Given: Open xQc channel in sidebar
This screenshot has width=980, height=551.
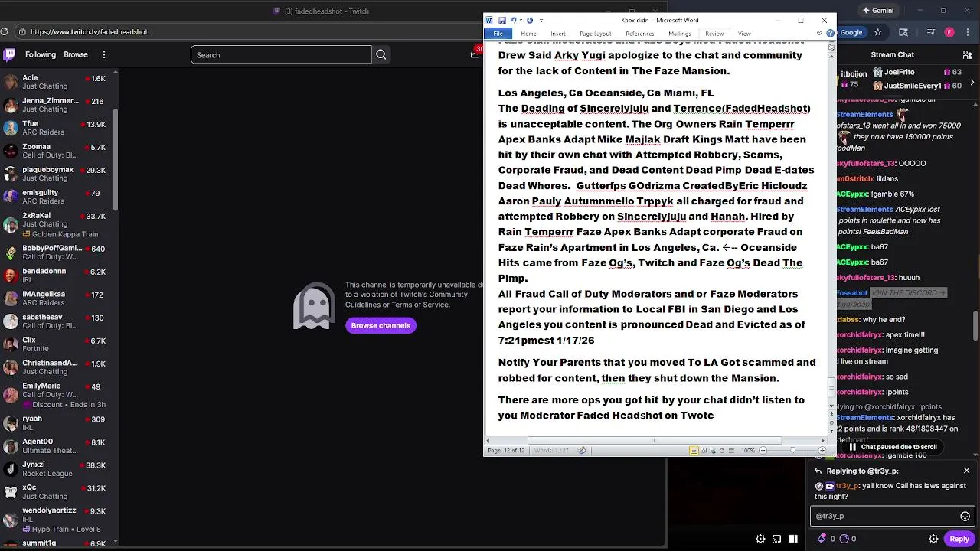Looking at the screenshot, I should point(57,491).
